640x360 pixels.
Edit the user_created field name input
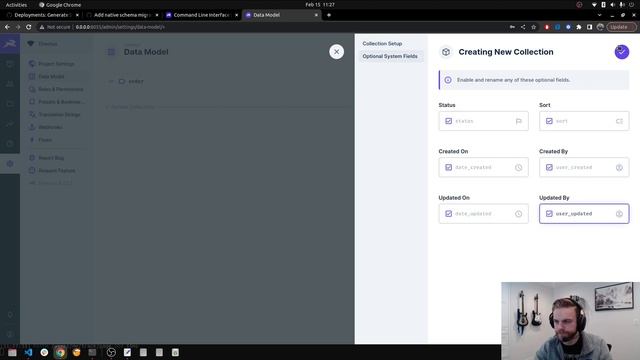click(584, 167)
